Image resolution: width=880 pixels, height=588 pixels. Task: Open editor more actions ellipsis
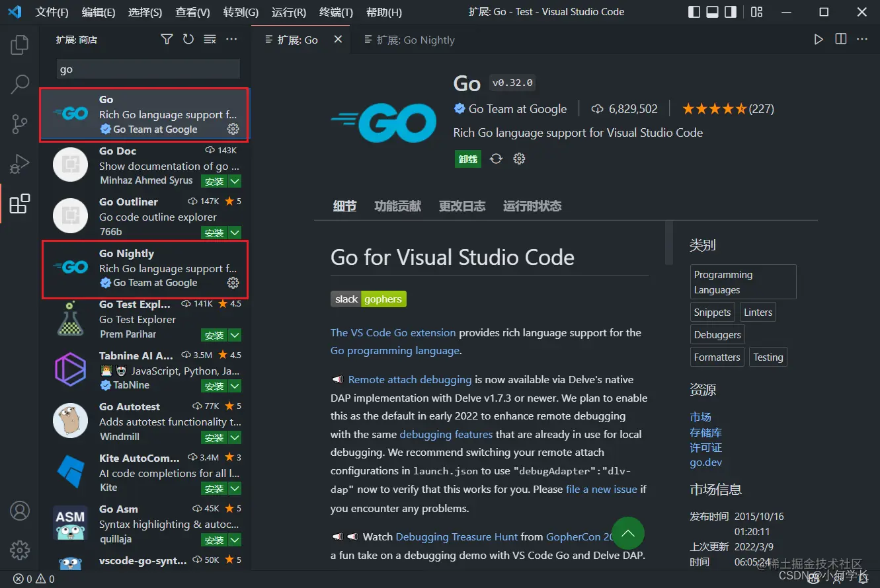[x=862, y=40]
